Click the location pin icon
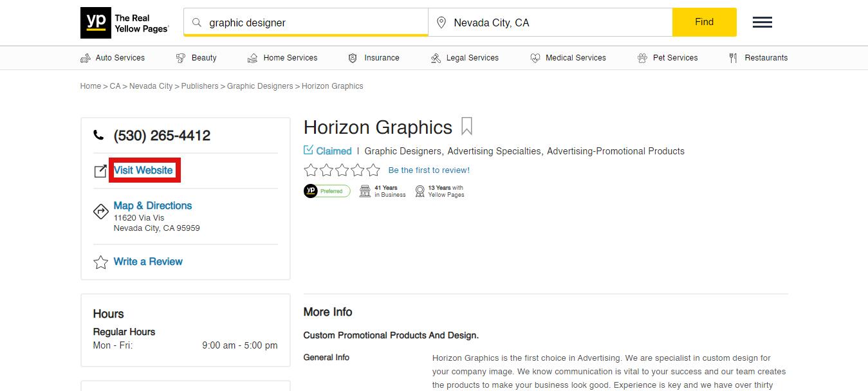Viewport: 868px width, 391px height. [441, 23]
